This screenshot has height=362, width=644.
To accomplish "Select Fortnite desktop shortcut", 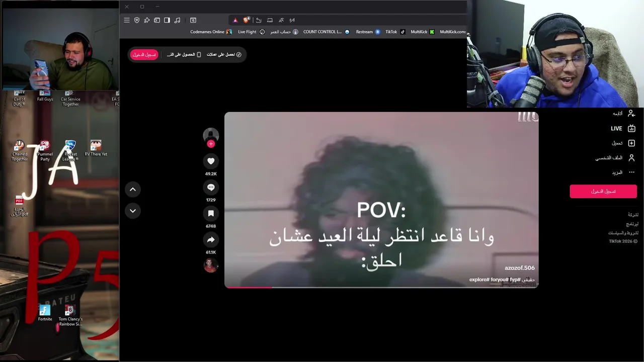I will 45,313.
